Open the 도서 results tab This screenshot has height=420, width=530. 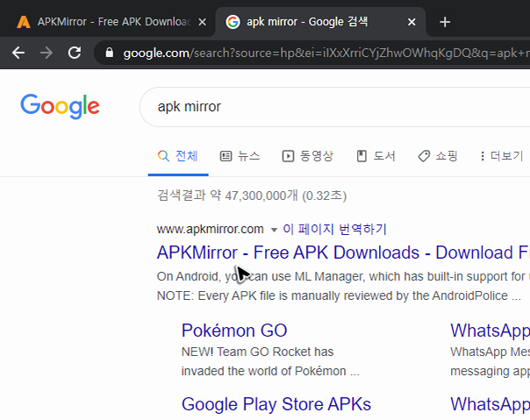point(376,156)
